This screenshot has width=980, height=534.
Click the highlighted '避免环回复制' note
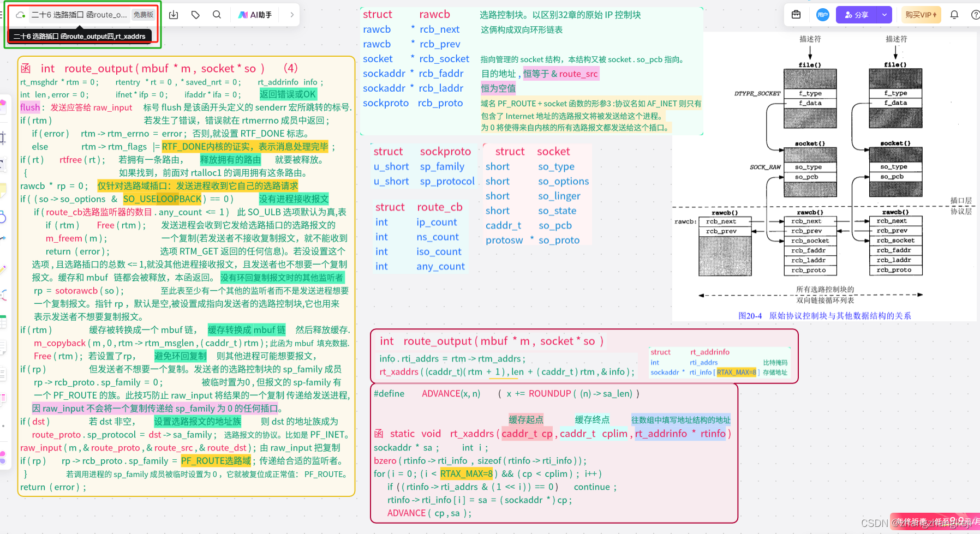pyautogui.click(x=181, y=356)
